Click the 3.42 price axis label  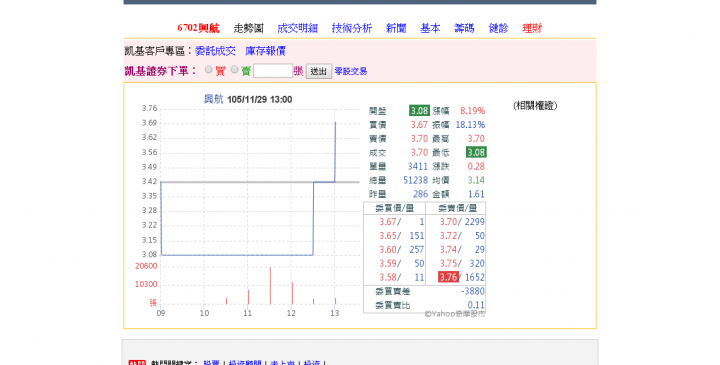[149, 181]
